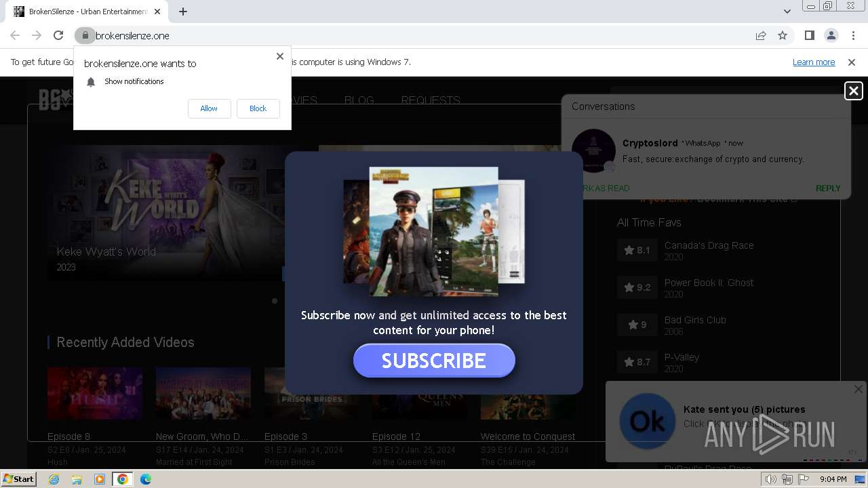Open P-Valley link
The width and height of the screenshot is (868, 488).
(x=682, y=357)
